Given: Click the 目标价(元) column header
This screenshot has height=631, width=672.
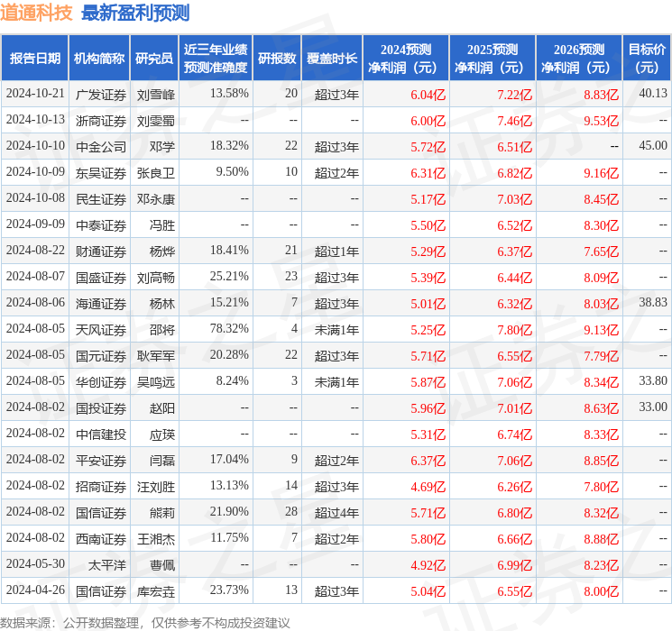Looking at the screenshot, I should [x=647, y=59].
